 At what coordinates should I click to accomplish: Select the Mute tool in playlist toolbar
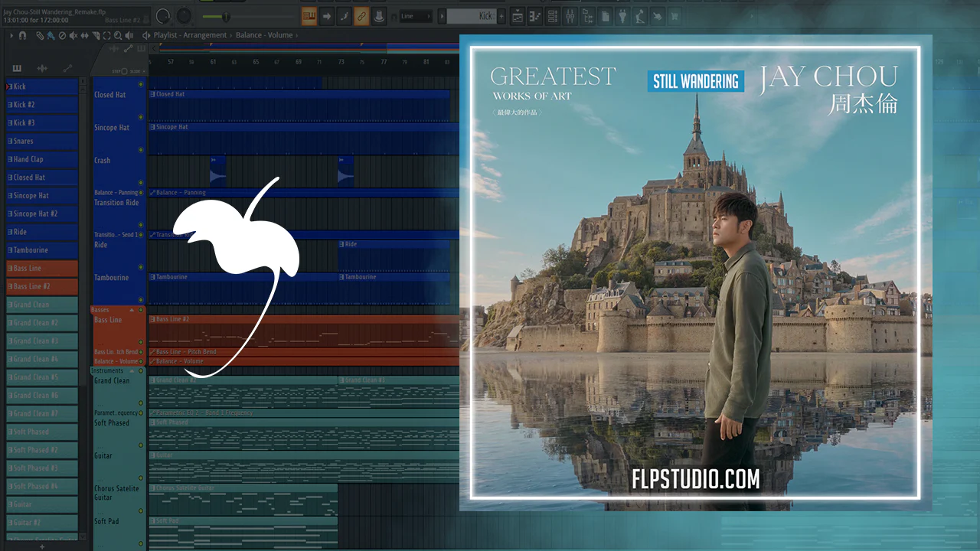pos(73,35)
